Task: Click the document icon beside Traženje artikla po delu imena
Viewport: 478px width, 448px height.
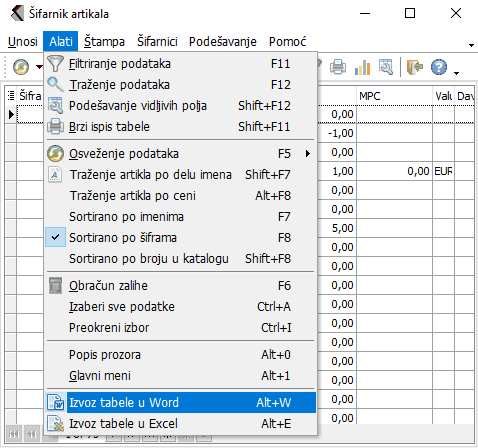Action: pyautogui.click(x=55, y=175)
